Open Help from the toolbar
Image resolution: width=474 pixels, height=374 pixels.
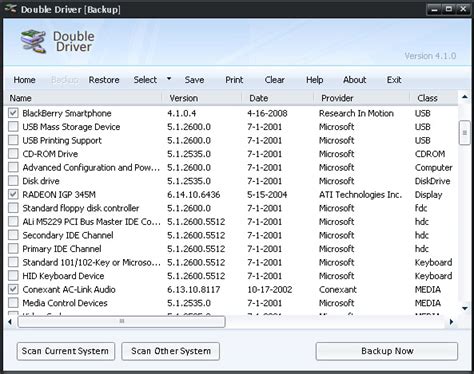pos(315,80)
